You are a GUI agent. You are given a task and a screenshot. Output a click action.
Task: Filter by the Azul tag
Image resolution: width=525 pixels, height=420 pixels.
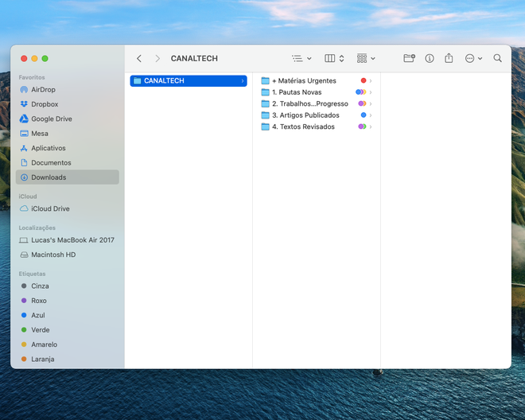pyautogui.click(x=68, y=315)
